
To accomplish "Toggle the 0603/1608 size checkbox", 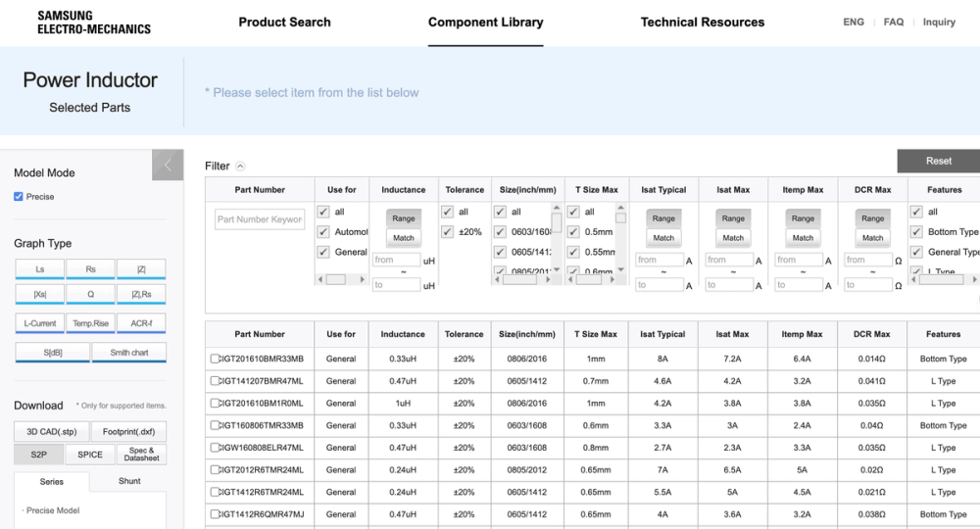I will pos(500,232).
